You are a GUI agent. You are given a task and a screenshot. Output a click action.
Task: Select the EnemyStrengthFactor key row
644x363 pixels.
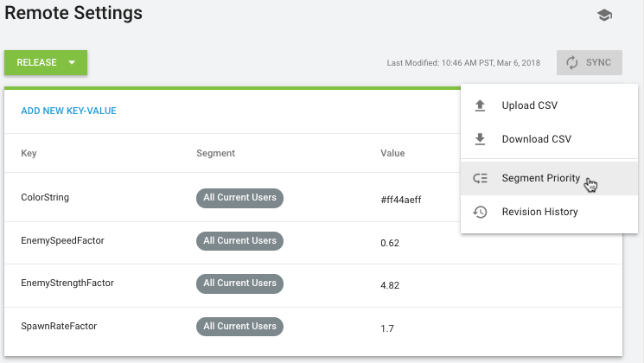pos(67,283)
